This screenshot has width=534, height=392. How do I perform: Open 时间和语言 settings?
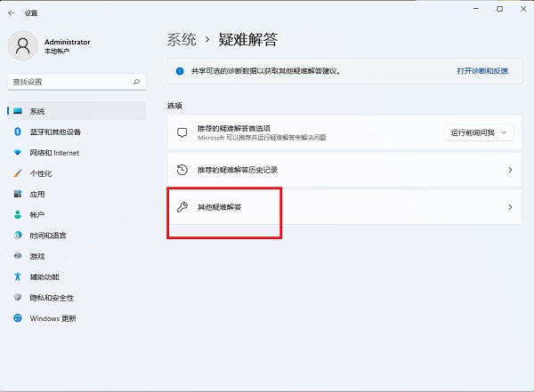[x=47, y=236]
